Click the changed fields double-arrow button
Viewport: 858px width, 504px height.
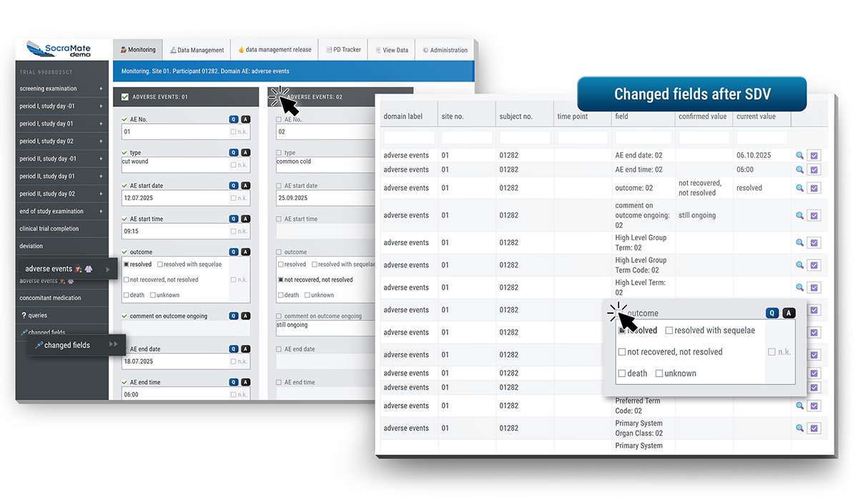[x=114, y=345]
